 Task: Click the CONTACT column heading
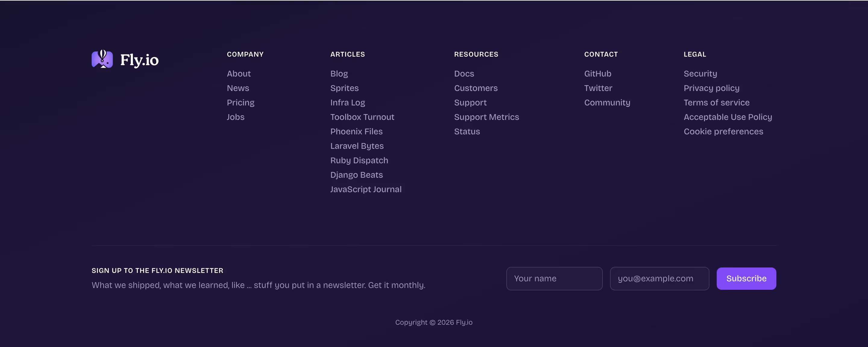[x=601, y=54]
